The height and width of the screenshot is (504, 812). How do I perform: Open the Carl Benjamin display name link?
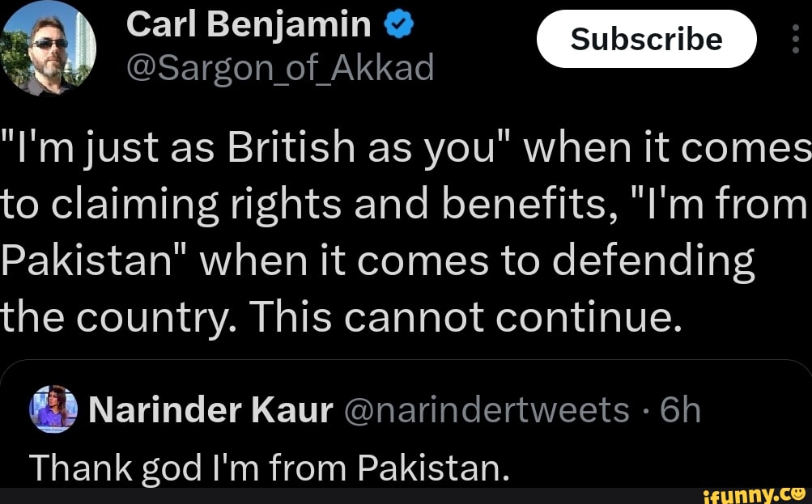249,28
